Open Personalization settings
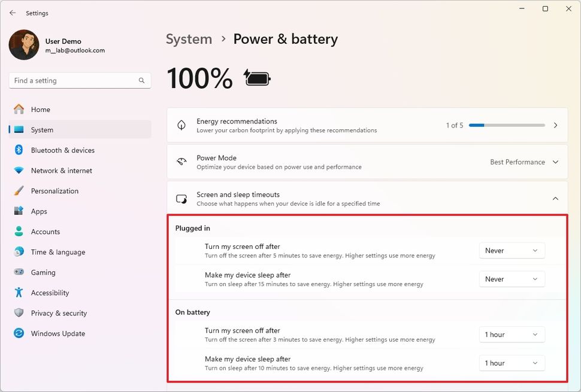This screenshot has width=581, height=392. point(55,191)
